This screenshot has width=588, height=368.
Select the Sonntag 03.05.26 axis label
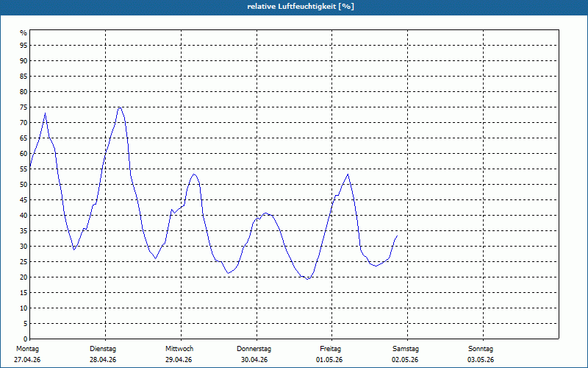(x=481, y=354)
